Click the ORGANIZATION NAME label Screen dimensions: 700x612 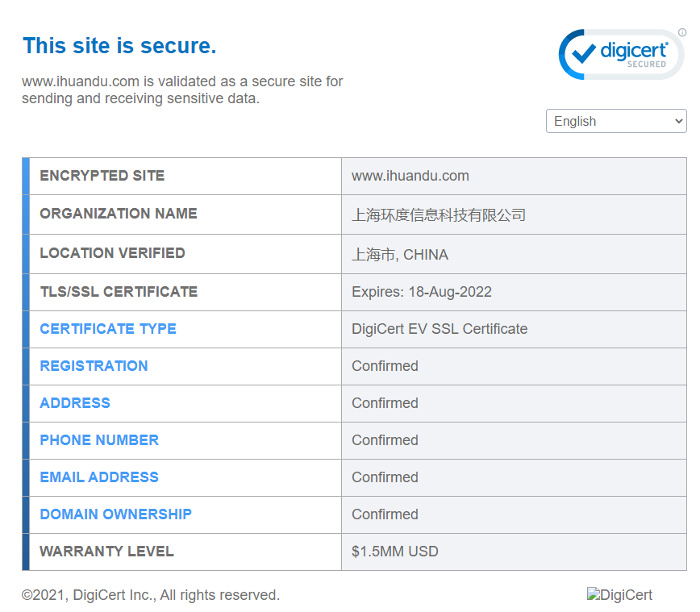click(119, 214)
